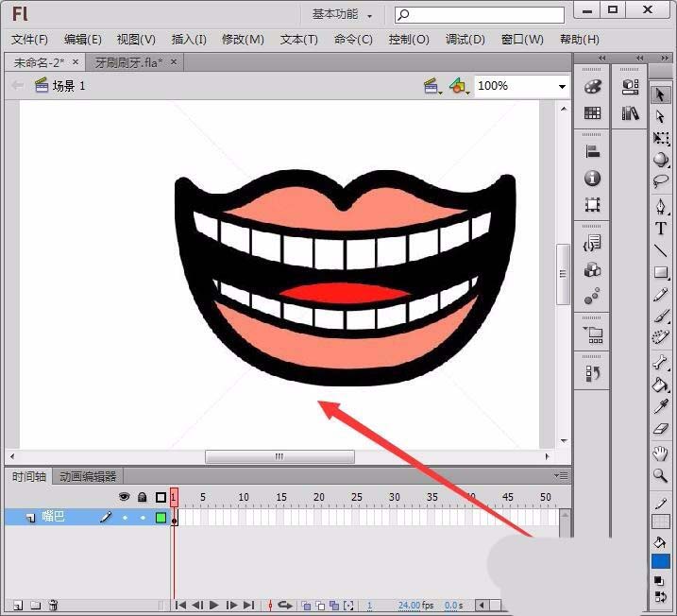
Task: Open the 修改(M) menu
Action: [243, 40]
